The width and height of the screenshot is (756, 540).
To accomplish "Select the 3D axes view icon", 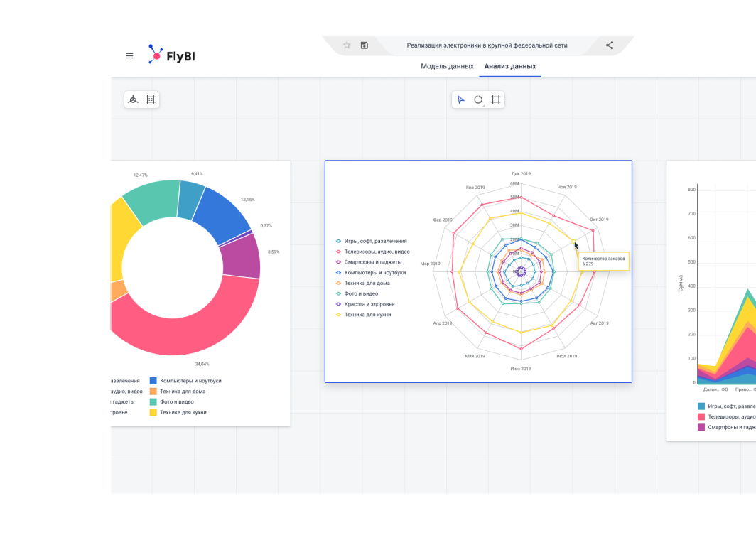I will coord(133,99).
